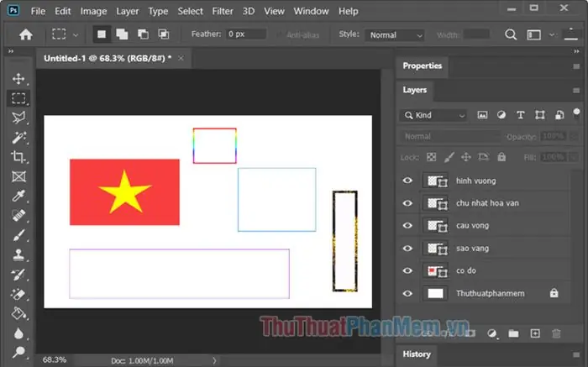Select the Crop tool
588x367 pixels.
pos(18,157)
